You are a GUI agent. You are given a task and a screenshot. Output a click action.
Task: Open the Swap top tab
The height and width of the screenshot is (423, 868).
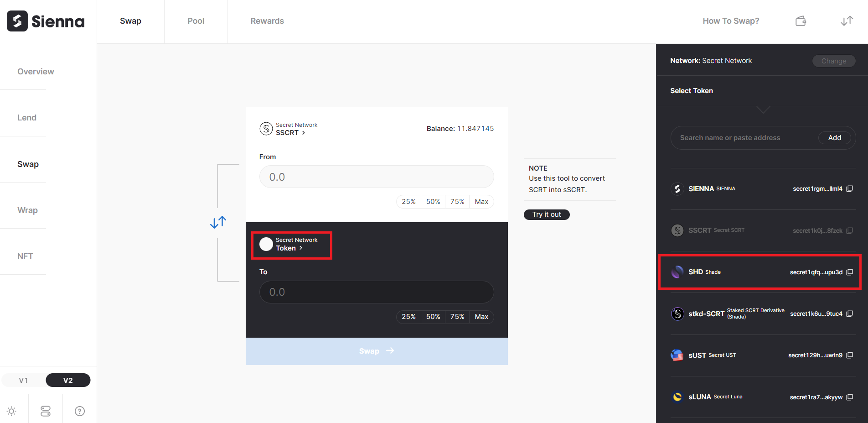click(x=130, y=21)
